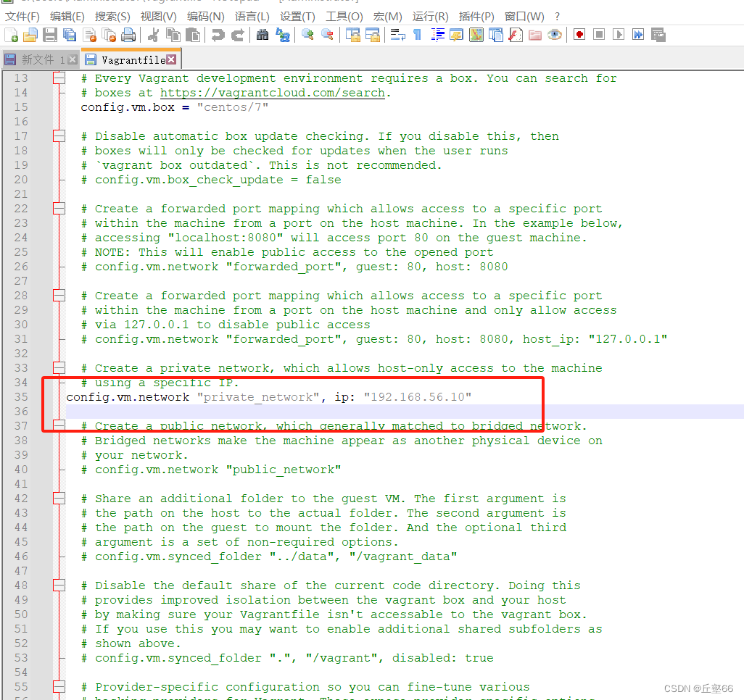
Task: Click the "centos/7" string on line 15
Action: [x=233, y=107]
